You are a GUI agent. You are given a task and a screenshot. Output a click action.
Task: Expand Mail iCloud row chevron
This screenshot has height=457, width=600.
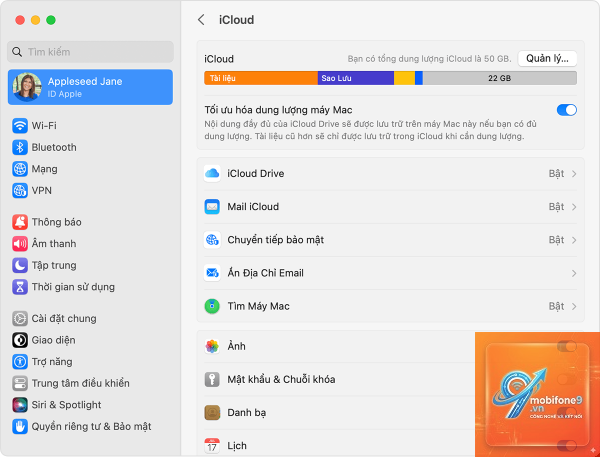click(574, 207)
